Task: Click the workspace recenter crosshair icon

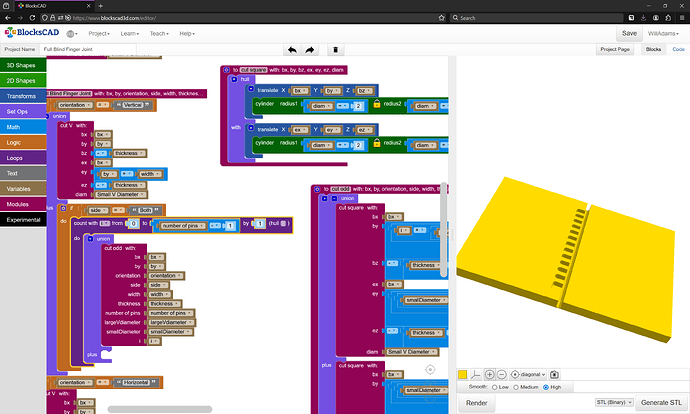Action: pyautogui.click(x=430, y=370)
